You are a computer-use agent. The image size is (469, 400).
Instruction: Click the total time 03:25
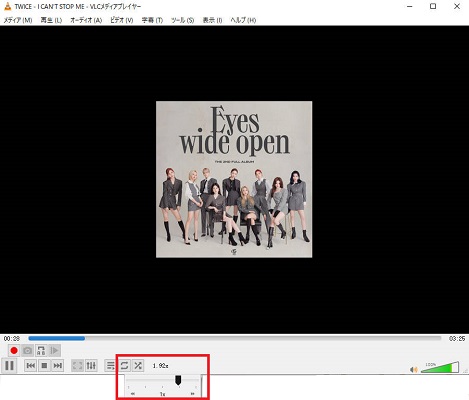pyautogui.click(x=457, y=338)
